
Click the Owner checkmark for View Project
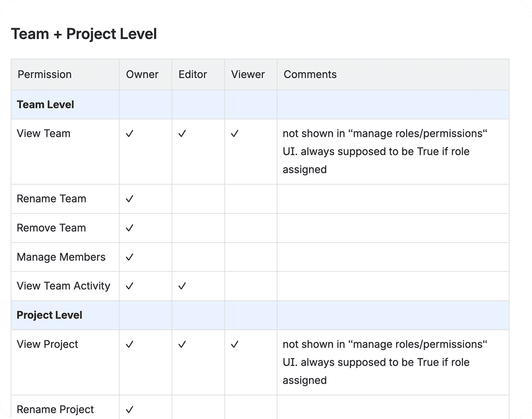pos(129,345)
